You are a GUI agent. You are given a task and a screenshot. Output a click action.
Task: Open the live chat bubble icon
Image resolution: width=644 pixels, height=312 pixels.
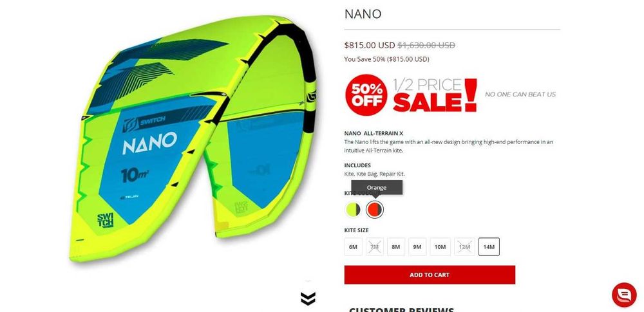[x=624, y=295]
